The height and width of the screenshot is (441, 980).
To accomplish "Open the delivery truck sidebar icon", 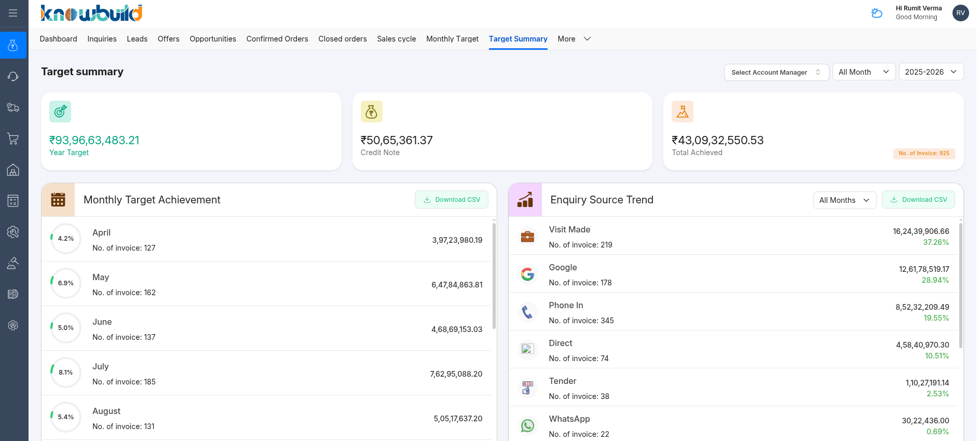I will (13, 107).
